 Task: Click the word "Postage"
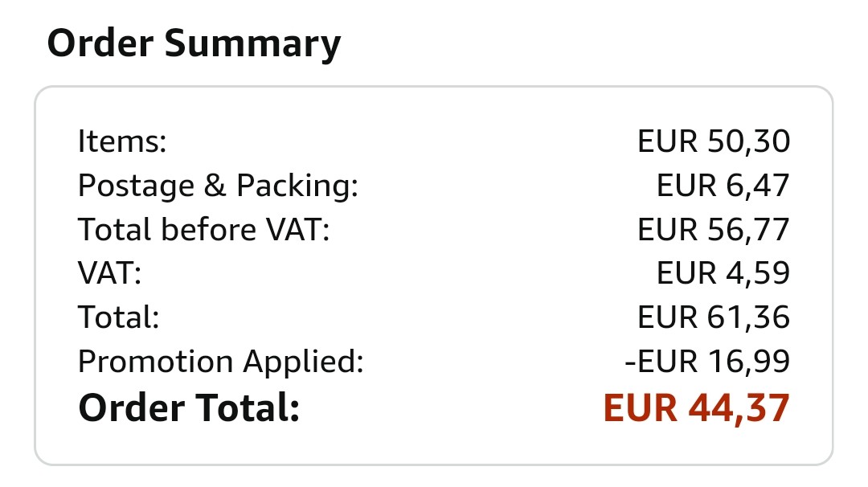[x=137, y=186]
